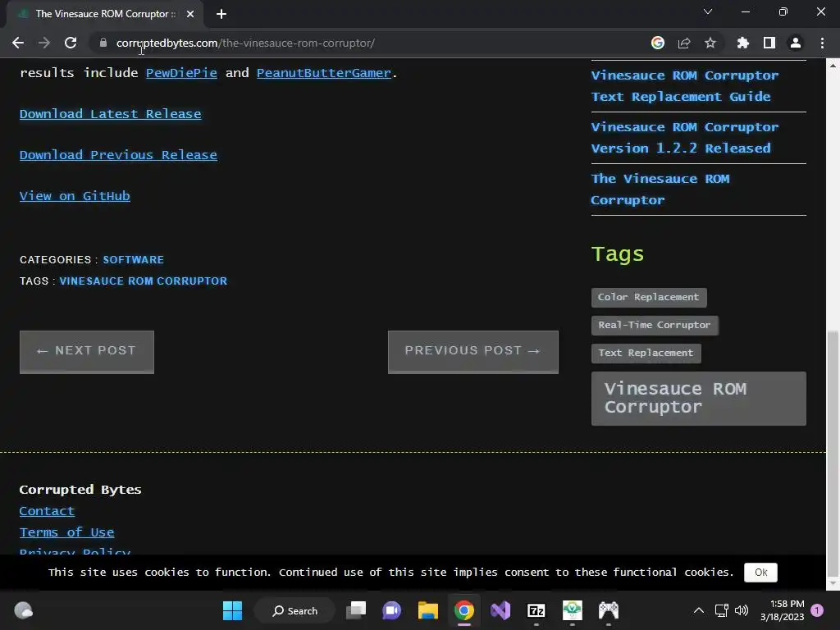Close the Vinesauce ROM Corruptor tab
The width and height of the screenshot is (840, 630).
click(190, 14)
